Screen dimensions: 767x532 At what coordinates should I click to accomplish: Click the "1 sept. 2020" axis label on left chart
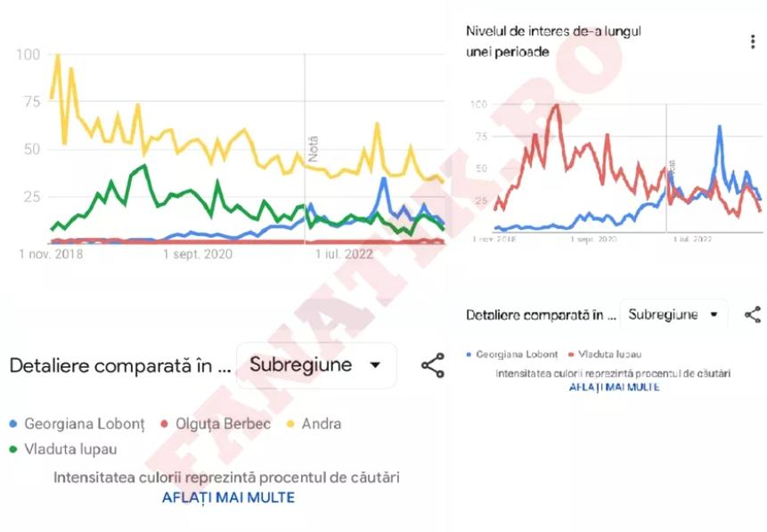(x=197, y=254)
